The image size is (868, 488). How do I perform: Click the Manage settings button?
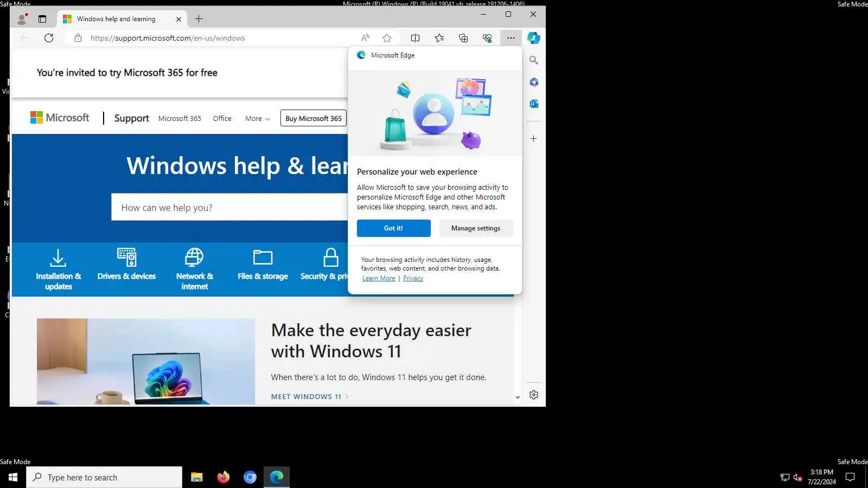point(476,228)
